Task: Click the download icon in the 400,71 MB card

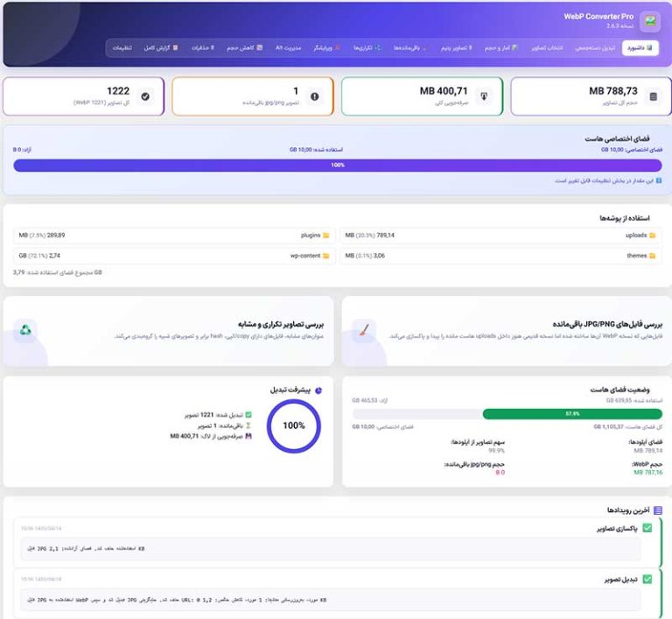Action: pyautogui.click(x=484, y=96)
